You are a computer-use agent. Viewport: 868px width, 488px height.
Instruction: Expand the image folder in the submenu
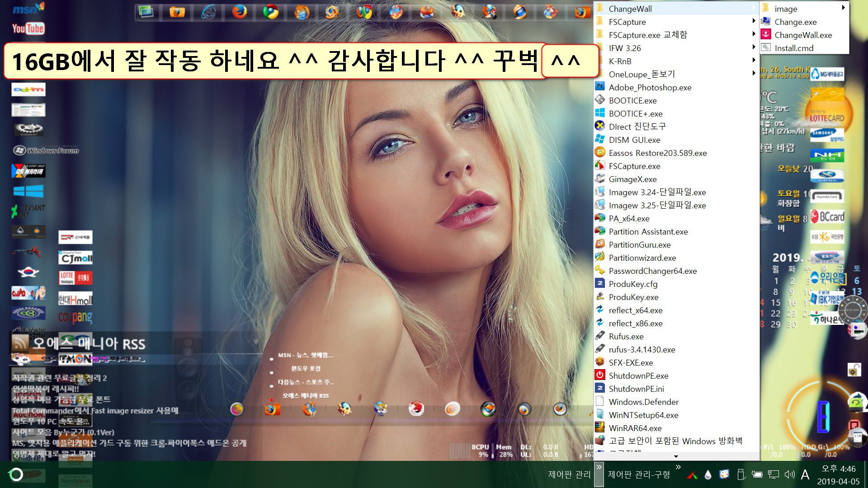point(804,9)
